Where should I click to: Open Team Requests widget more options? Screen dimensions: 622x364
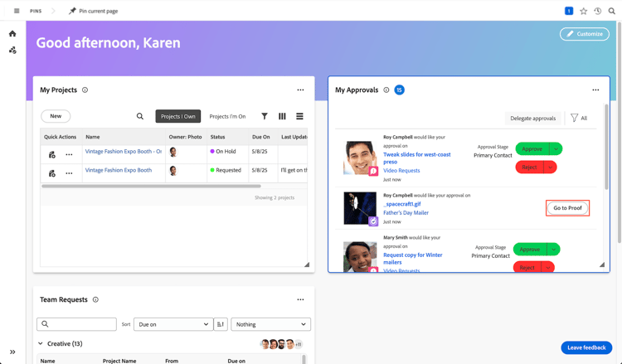click(300, 300)
